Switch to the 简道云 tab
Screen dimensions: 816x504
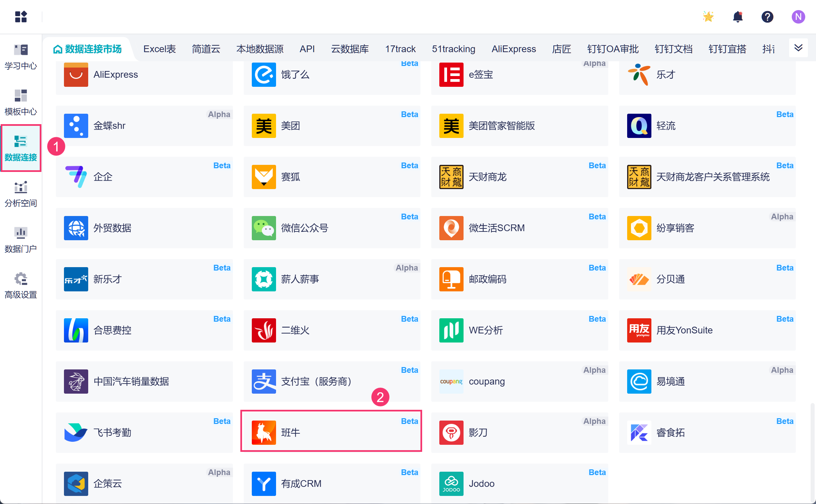click(x=206, y=49)
